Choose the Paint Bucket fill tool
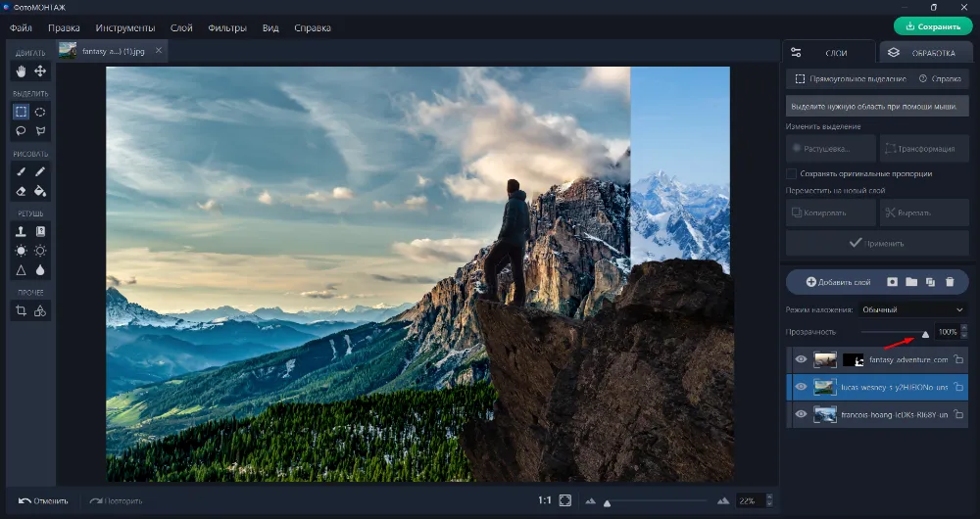980x519 pixels. click(40, 191)
